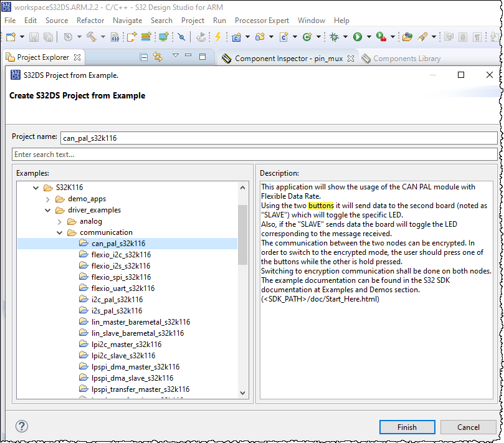The width and height of the screenshot is (504, 443).
Task: Click the New C source file icon
Action: (284, 37)
